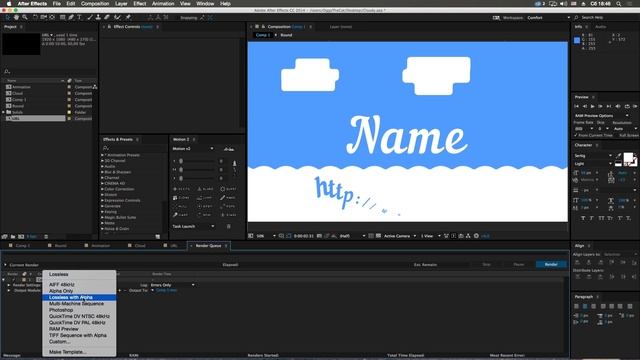Choose Make Template option in list
This screenshot has width=640, height=360.
pyautogui.click(x=79, y=352)
